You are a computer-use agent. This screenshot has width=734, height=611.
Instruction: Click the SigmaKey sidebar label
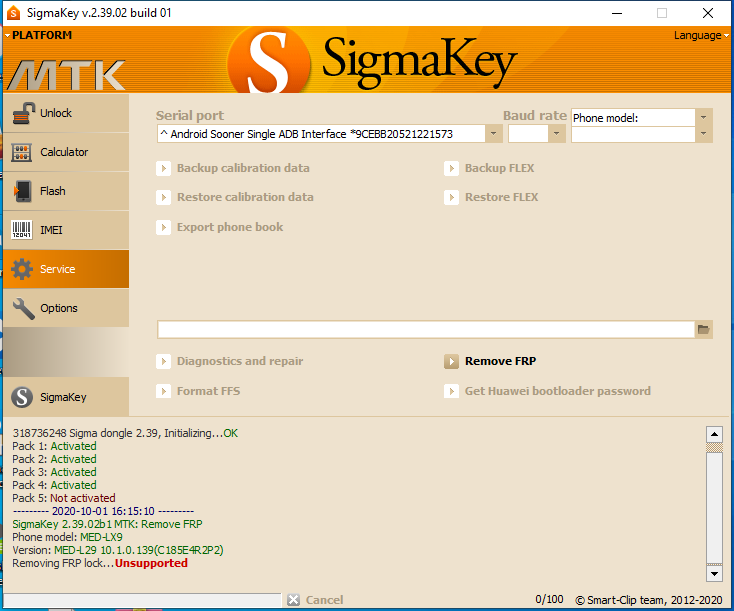[63, 397]
